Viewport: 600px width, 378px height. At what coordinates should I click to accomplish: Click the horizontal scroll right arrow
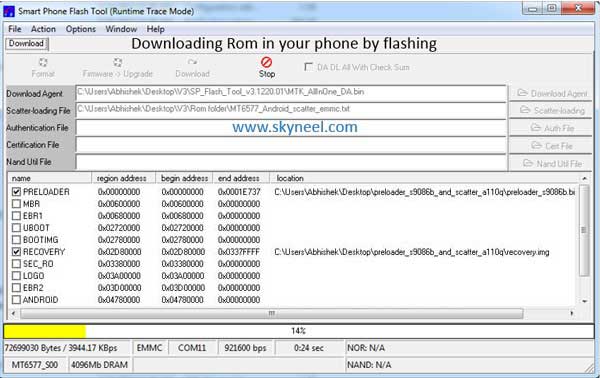point(572,313)
